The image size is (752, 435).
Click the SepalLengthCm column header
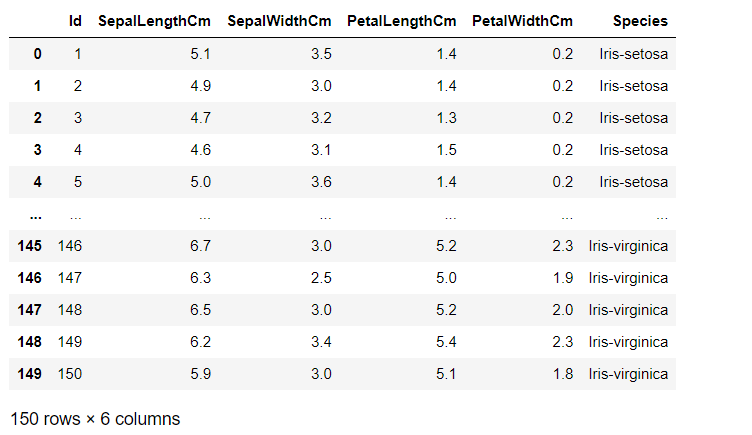[154, 21]
